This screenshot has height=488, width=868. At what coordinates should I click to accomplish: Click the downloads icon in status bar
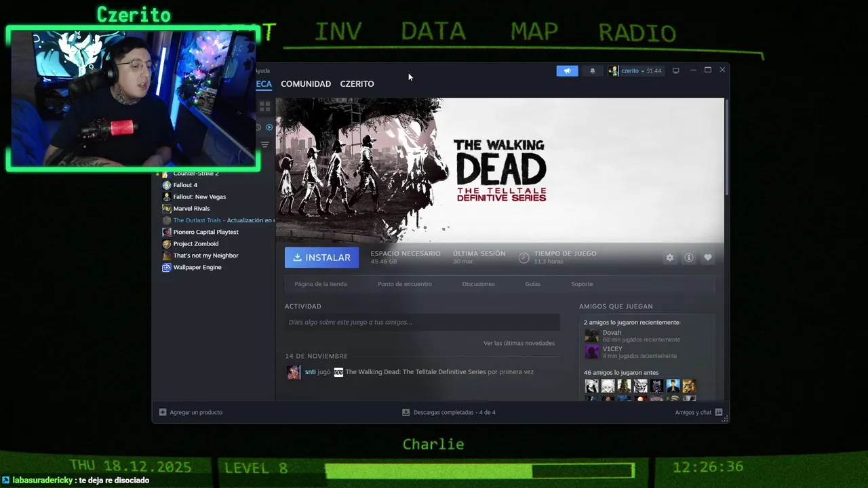tap(406, 412)
